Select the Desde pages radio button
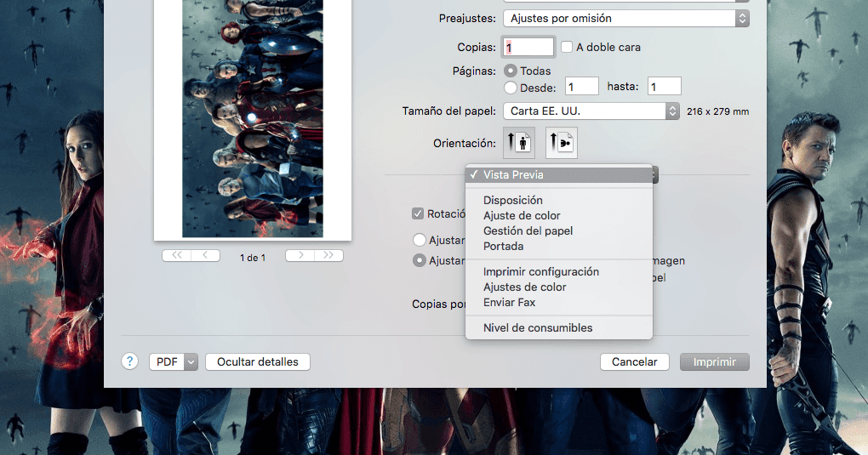 pyautogui.click(x=511, y=88)
